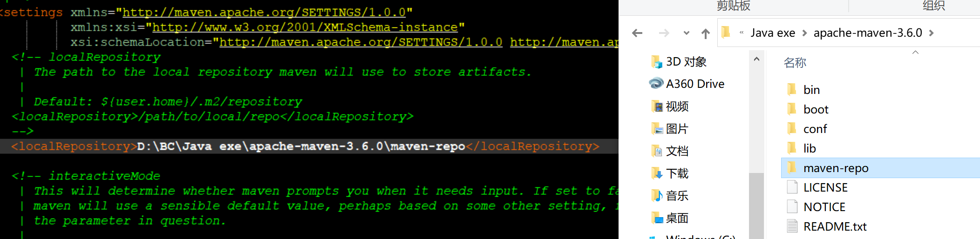Open the dropdown arrow after apache-maven-3.6.0
Screen dimensions: 980x239
pos(931,33)
